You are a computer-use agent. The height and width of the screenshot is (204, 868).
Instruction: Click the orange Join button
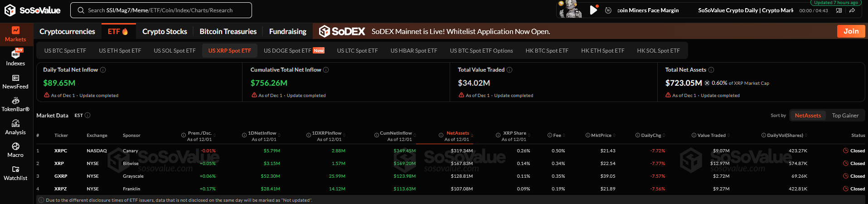851,31
